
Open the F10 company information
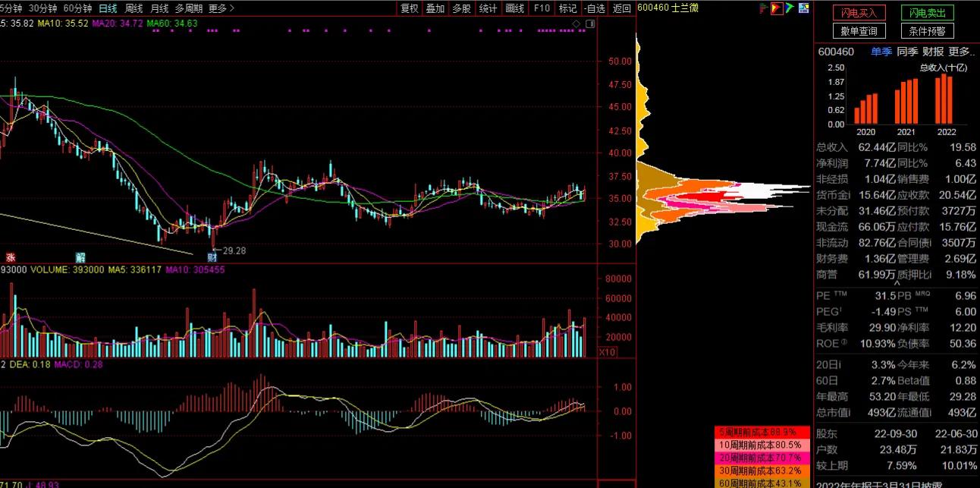click(542, 8)
